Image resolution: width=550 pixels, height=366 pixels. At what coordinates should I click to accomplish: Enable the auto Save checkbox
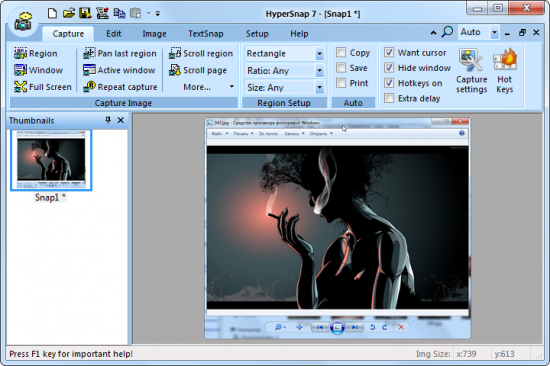341,68
